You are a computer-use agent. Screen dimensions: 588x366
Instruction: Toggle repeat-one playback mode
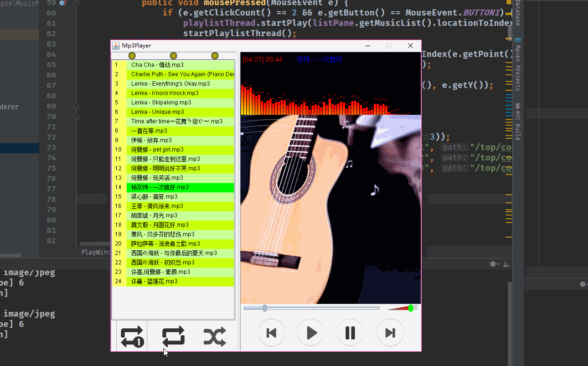tap(132, 337)
